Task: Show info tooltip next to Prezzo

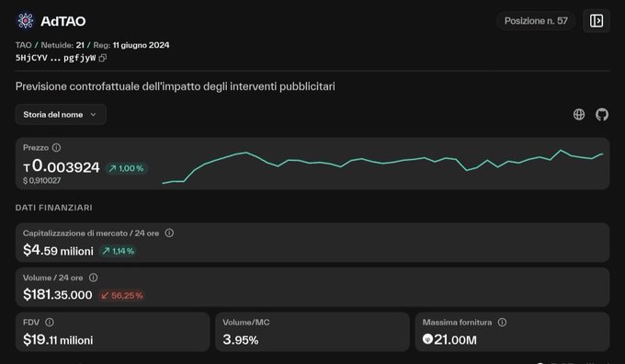Action: [x=57, y=148]
